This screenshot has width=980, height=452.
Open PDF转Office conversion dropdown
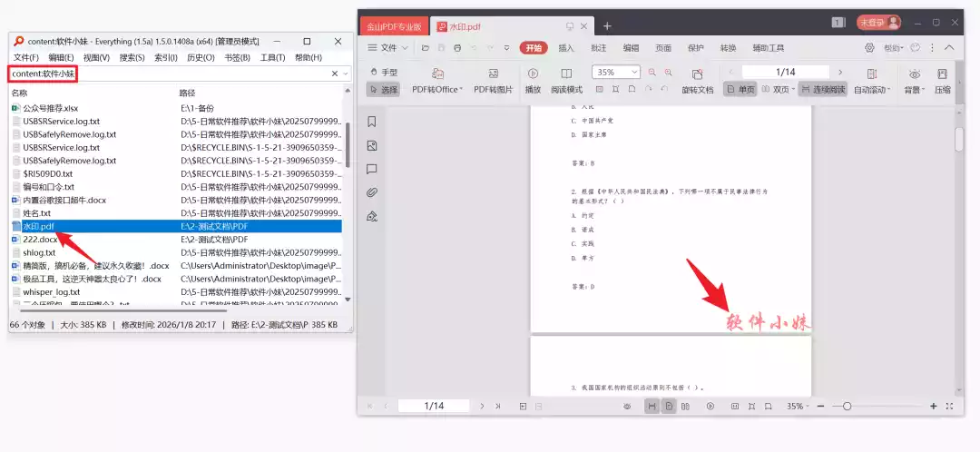(437, 82)
